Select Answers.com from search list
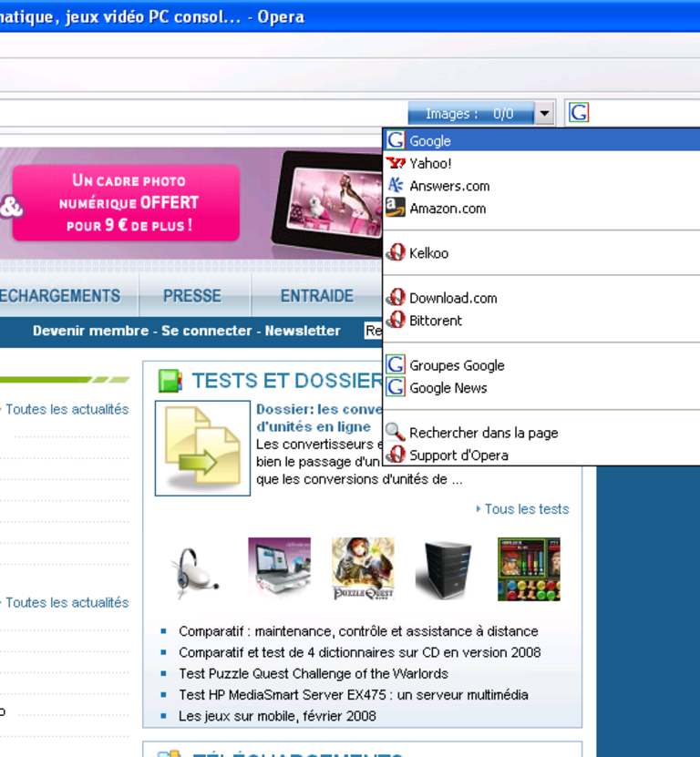The image size is (700, 757). pyautogui.click(x=542, y=186)
